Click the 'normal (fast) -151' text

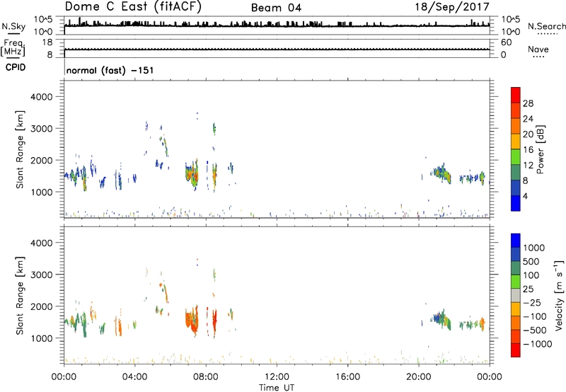(x=110, y=70)
